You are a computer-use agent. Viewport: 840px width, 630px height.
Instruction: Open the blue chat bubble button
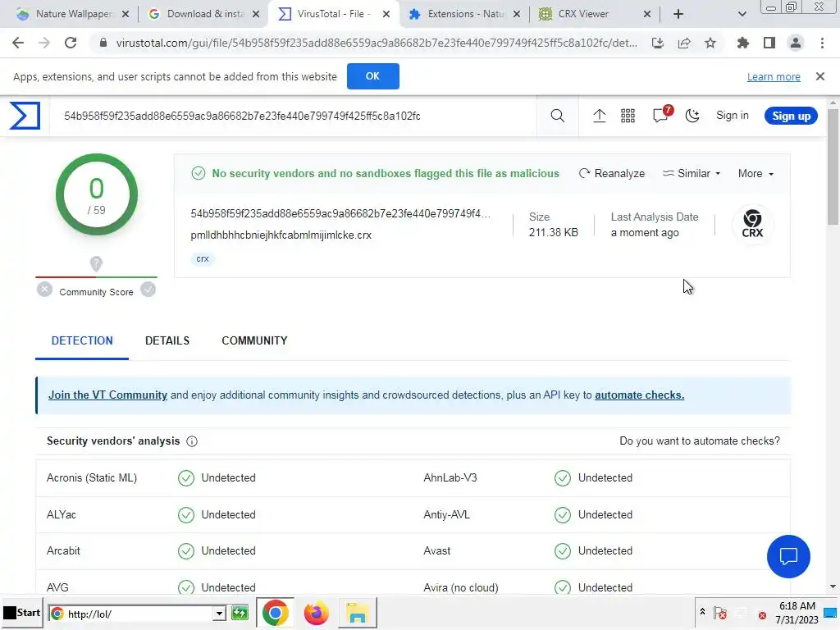(788, 557)
